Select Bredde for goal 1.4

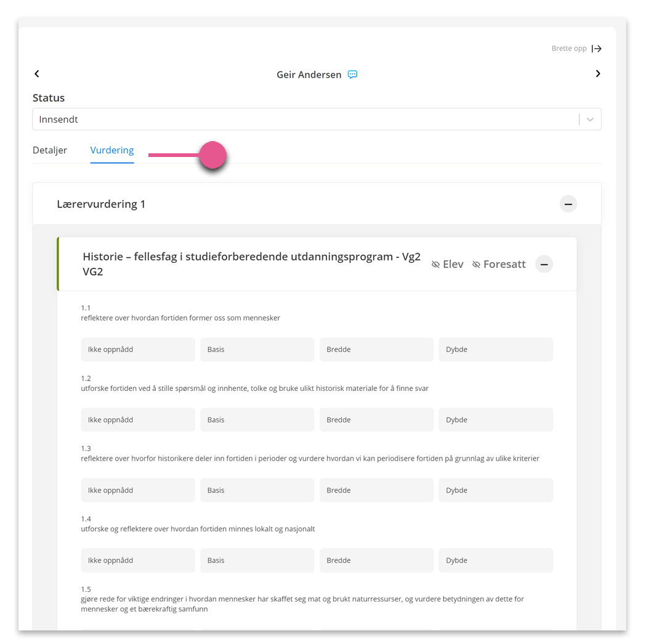376,560
